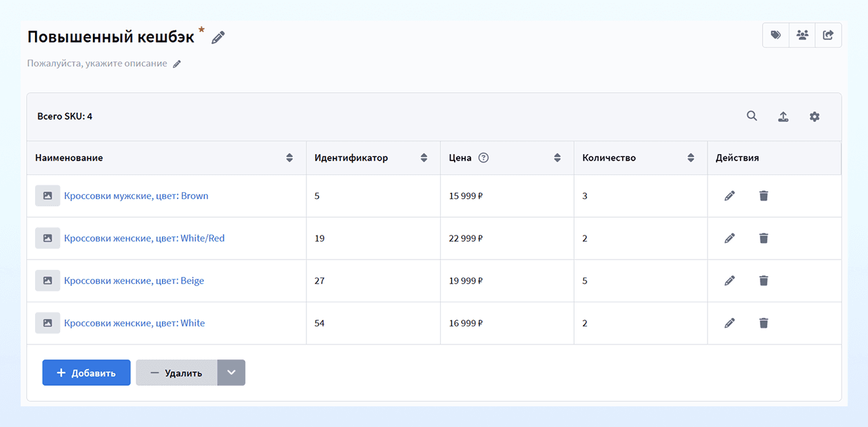Viewport: 868px width, 427px height.
Task: Edit the Brown men's sneakers row
Action: 730,196
